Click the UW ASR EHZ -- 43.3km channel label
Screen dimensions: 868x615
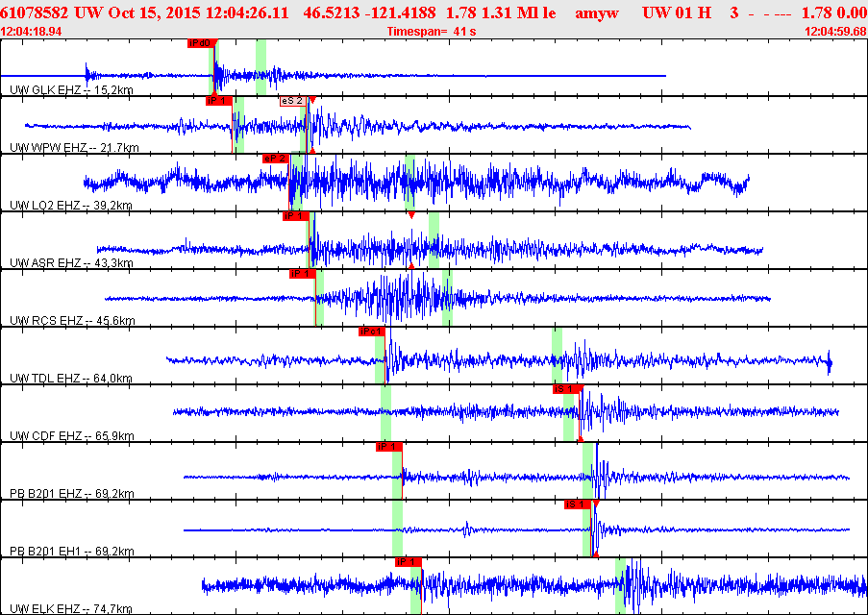coord(72,262)
